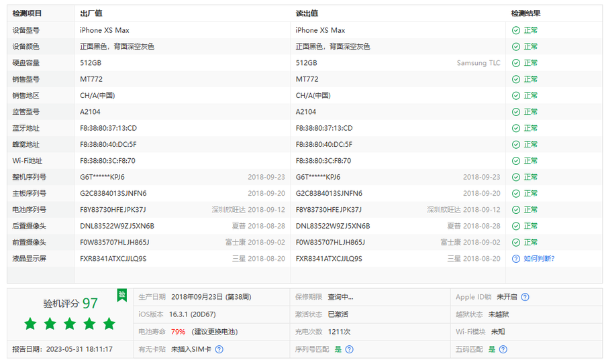Click factory value MT772
Viewport: 604px width, 364px height.
click(91, 79)
